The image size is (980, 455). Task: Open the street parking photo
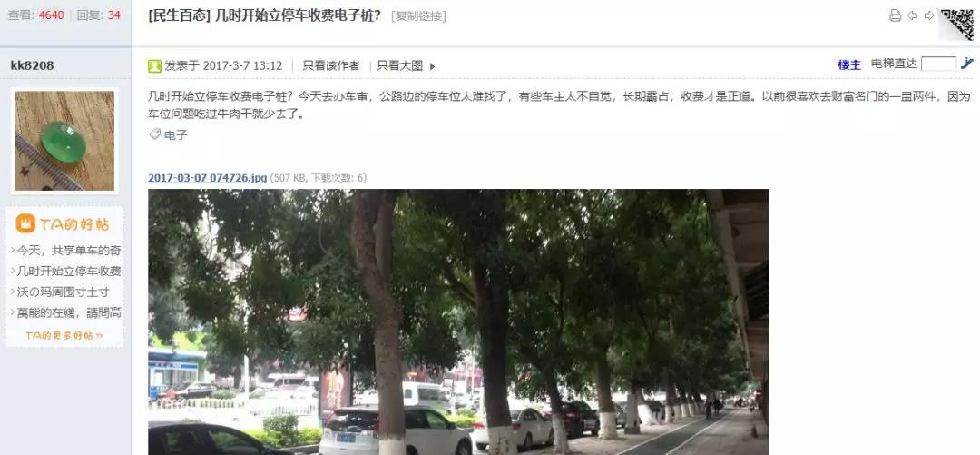pos(458,321)
